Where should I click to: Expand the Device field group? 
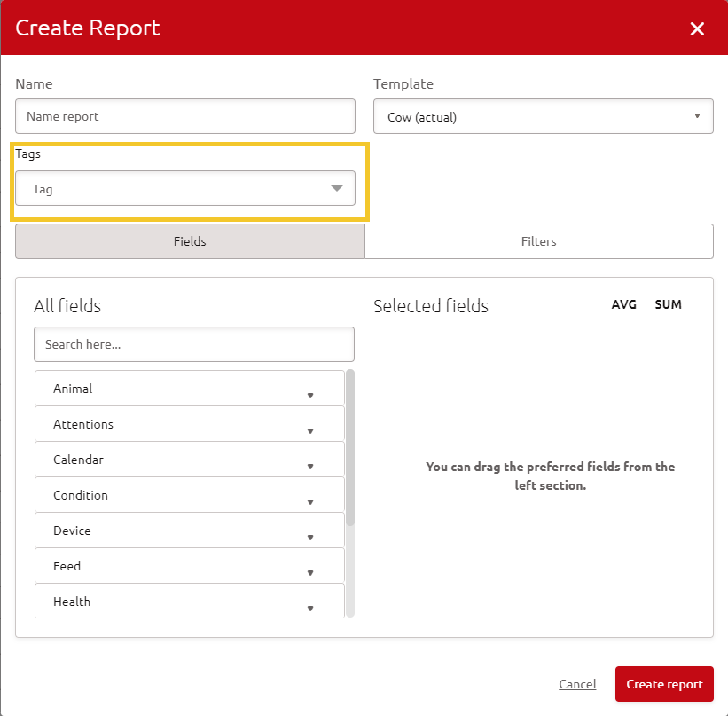pyautogui.click(x=190, y=531)
